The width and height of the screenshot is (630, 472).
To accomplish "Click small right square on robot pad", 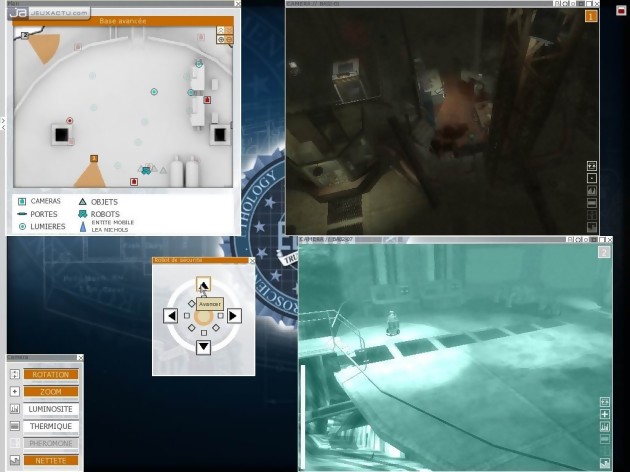I will point(220,316).
